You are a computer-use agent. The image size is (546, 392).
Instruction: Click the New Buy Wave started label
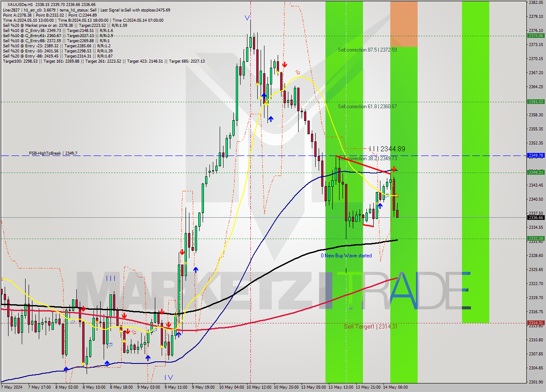347,256
